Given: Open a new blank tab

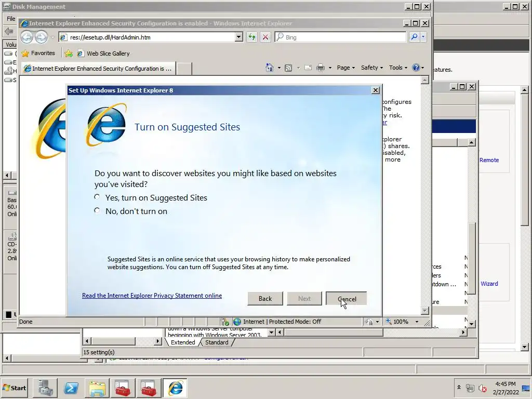Looking at the screenshot, I should pyautogui.click(x=184, y=69).
